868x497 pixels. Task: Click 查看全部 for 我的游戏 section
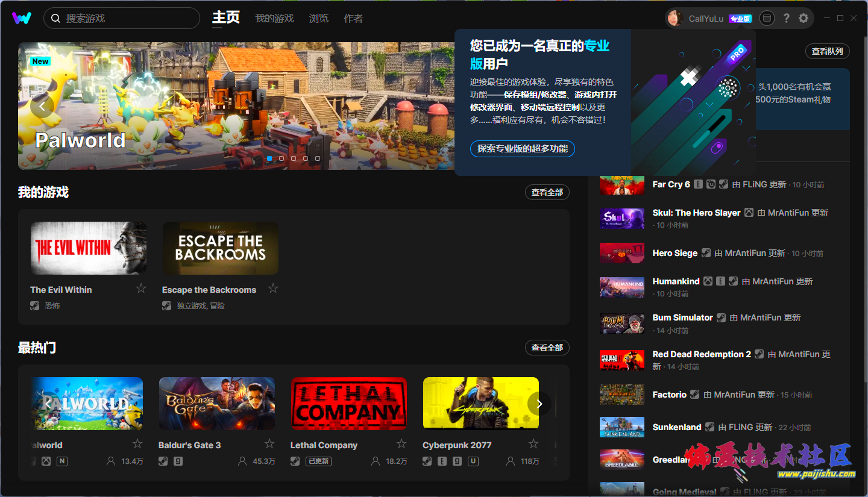[547, 192]
